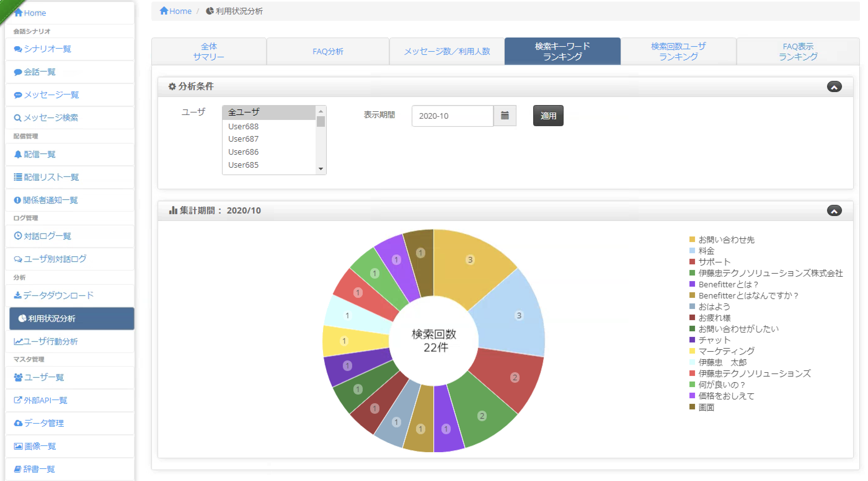The image size is (868, 481).
Task: Select User687 in the user list
Action: pos(269,139)
